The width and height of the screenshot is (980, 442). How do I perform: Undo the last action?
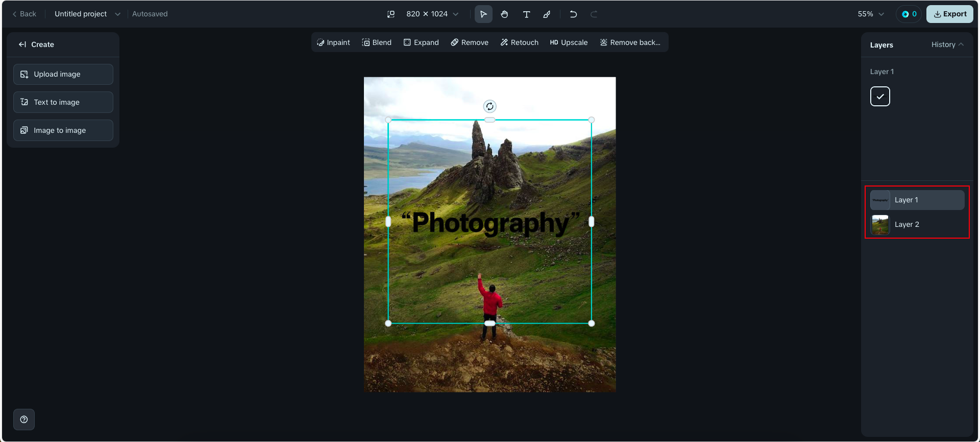click(x=573, y=14)
